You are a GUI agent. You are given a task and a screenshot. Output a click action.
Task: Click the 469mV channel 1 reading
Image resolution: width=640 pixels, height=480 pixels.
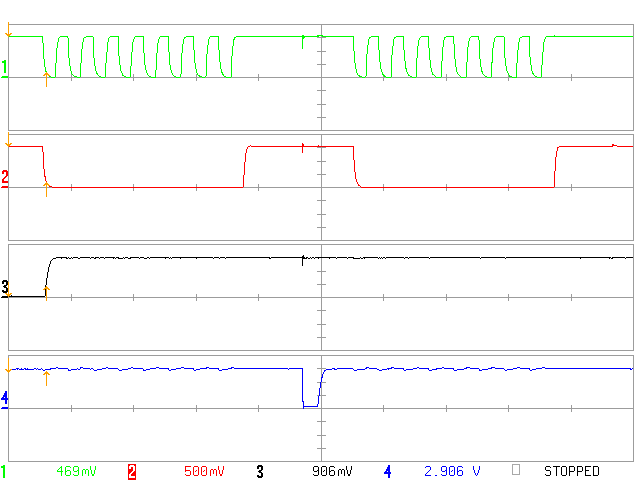[75, 471]
